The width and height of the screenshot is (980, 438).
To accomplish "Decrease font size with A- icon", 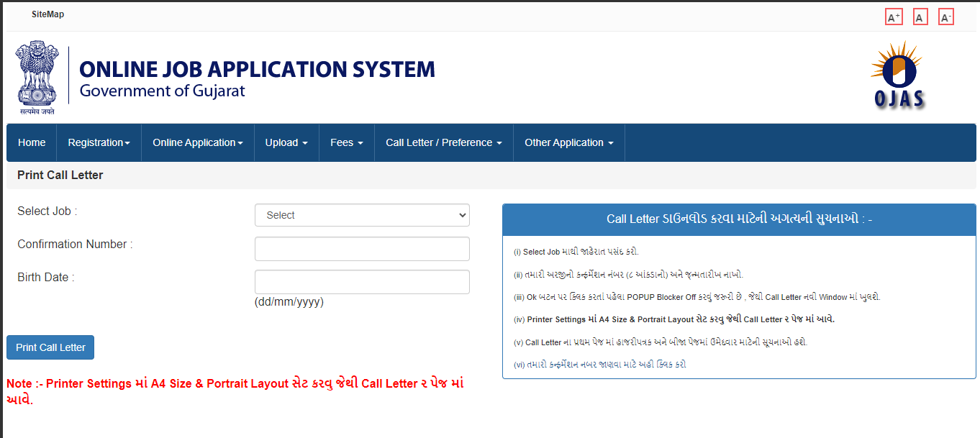I will coord(946,17).
